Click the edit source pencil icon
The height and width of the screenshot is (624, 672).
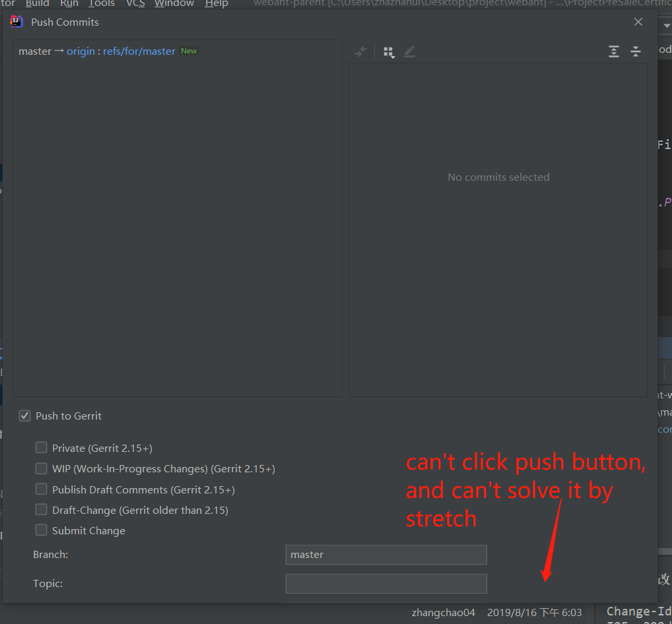click(x=409, y=52)
